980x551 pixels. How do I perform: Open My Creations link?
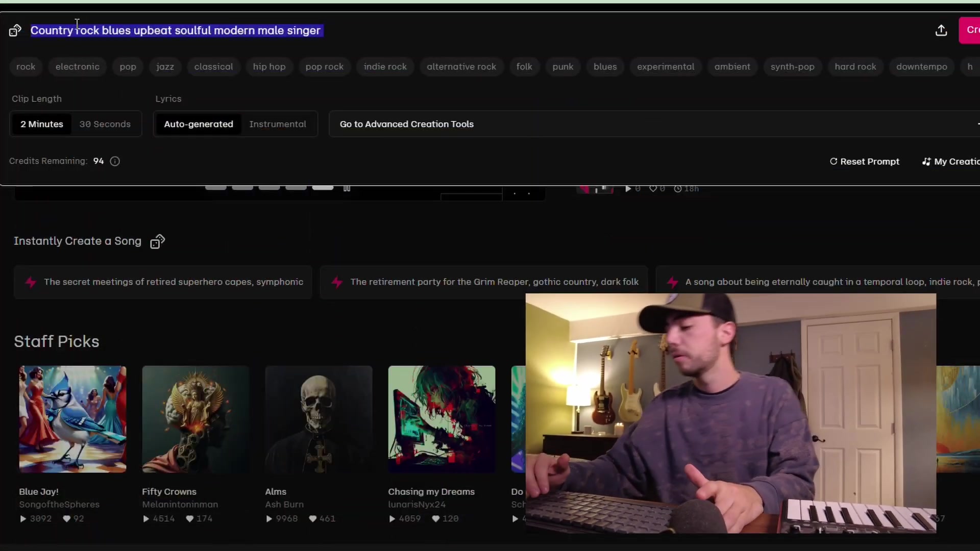pos(951,162)
